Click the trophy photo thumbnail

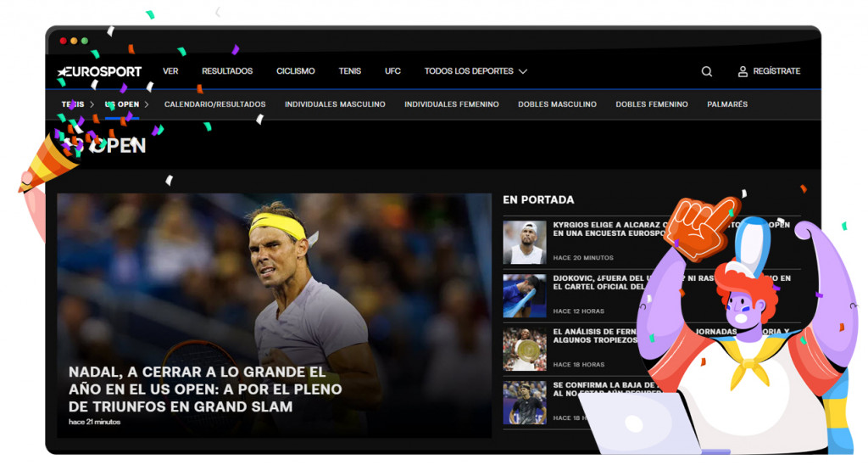(525, 349)
